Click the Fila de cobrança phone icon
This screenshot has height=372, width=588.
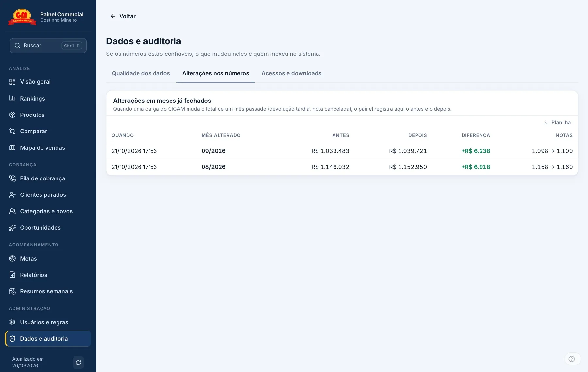[x=12, y=178]
